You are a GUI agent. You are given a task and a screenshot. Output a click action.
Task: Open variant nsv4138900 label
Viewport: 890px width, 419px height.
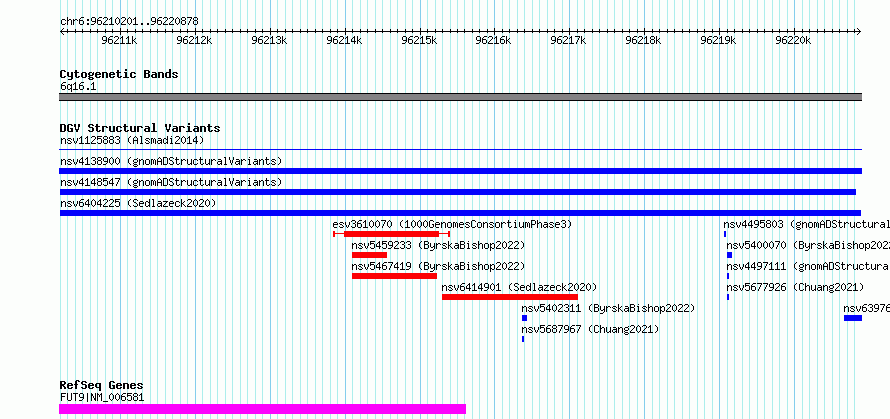click(171, 161)
